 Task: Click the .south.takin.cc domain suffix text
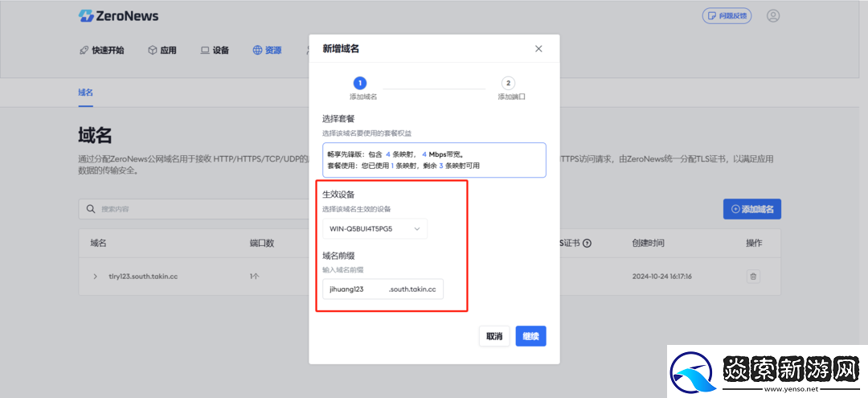412,289
